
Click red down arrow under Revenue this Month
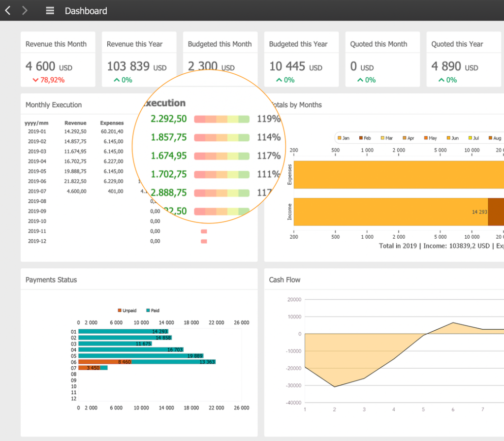click(x=35, y=80)
